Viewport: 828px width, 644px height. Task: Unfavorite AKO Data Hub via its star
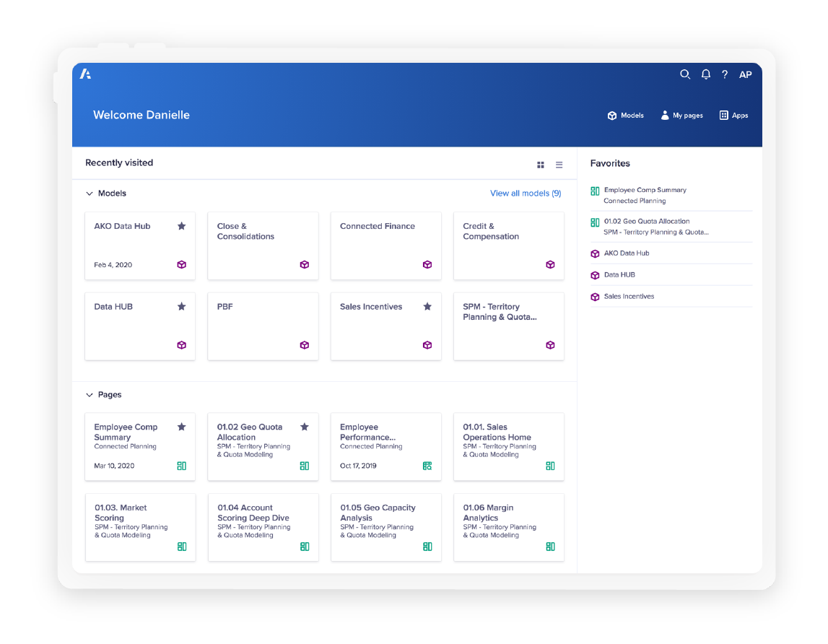[181, 225]
